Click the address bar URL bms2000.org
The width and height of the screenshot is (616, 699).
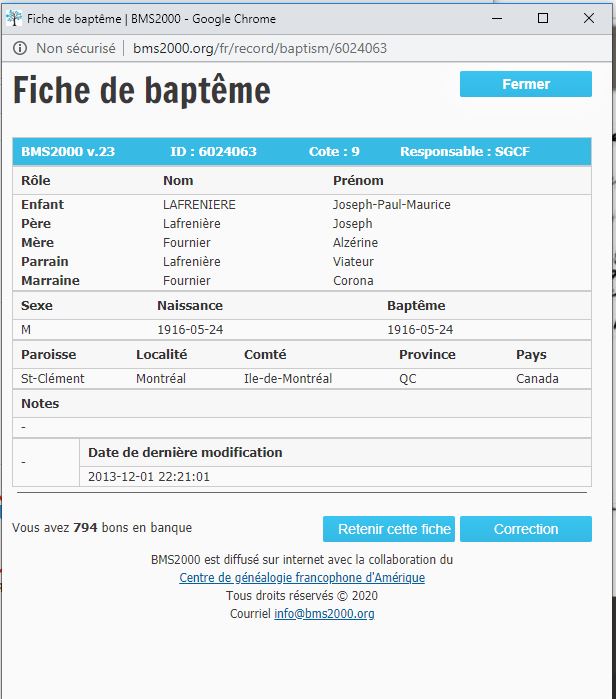click(x=260, y=48)
